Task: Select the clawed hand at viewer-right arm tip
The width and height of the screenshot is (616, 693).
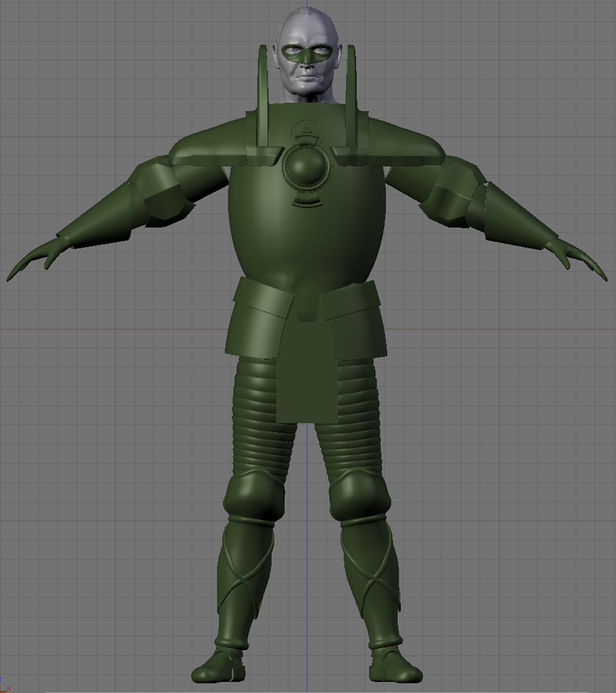Action: coord(576,258)
